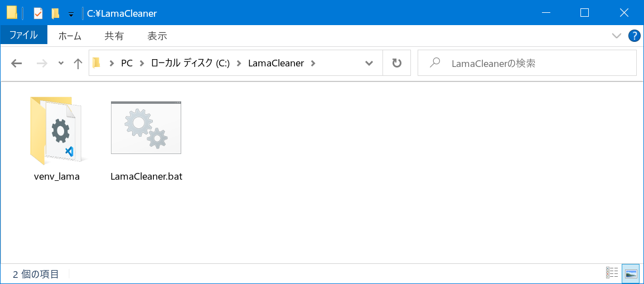Minimize the LamaCleaner window
The width and height of the screenshot is (644, 284).
tap(546, 13)
